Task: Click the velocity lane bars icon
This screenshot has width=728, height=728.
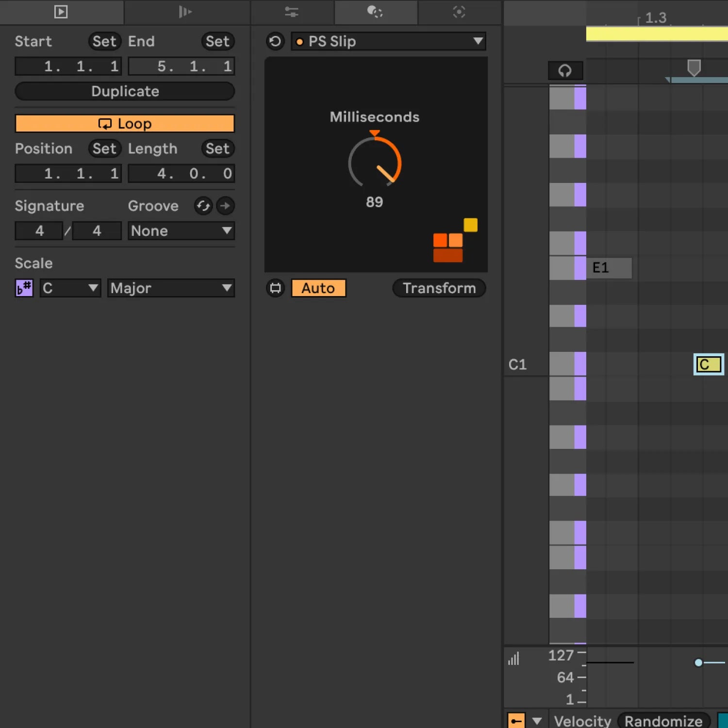Action: [x=513, y=659]
